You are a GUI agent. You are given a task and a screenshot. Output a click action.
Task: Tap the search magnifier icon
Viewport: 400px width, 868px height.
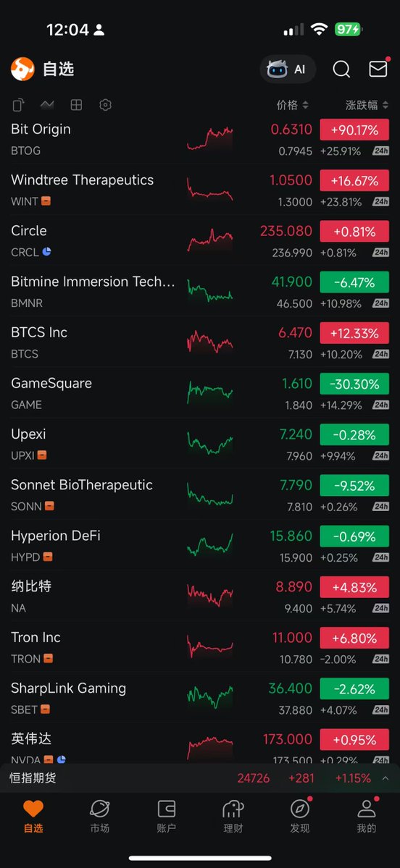click(x=341, y=69)
